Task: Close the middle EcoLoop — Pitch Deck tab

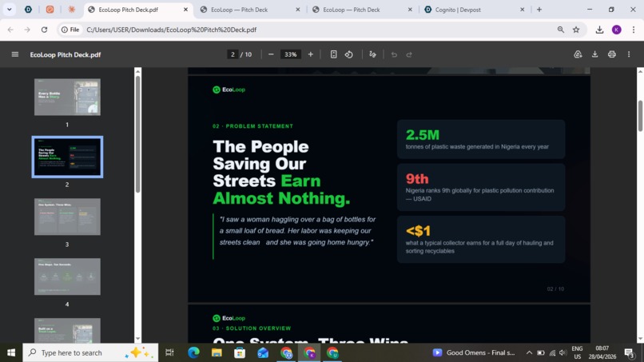Action: point(298,10)
